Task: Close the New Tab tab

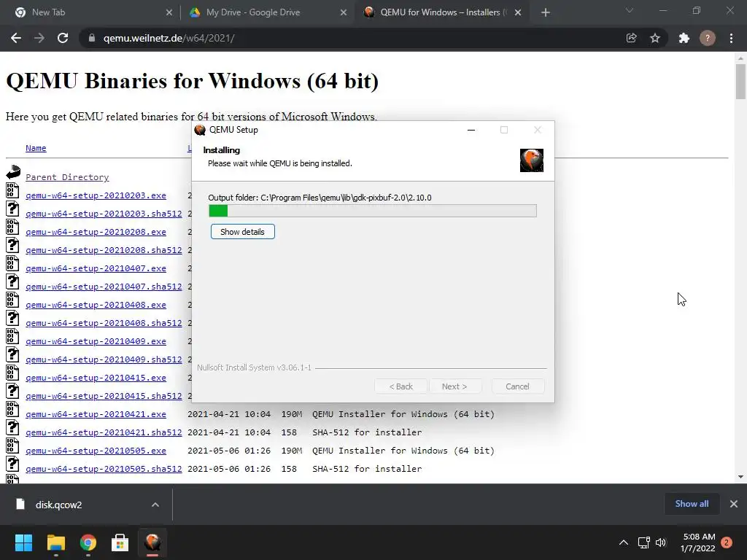Action: click(x=169, y=12)
